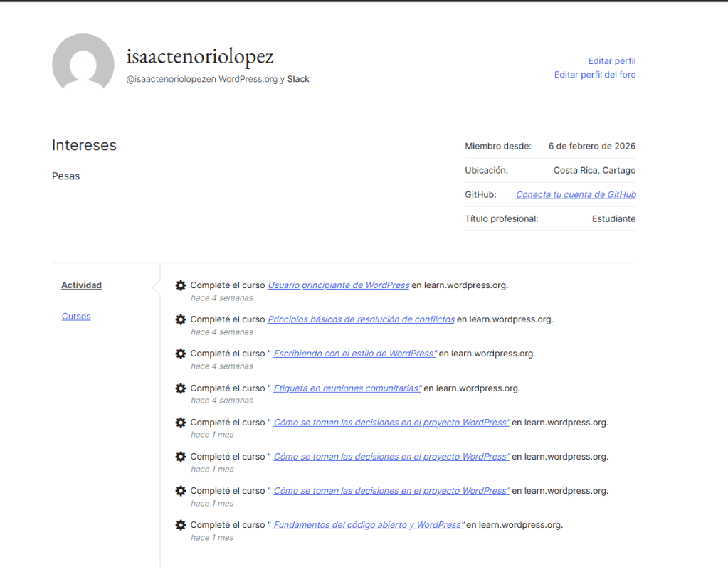Open Etiqueta en reuniones comunitarias course link
The image size is (728, 567).
(x=347, y=388)
